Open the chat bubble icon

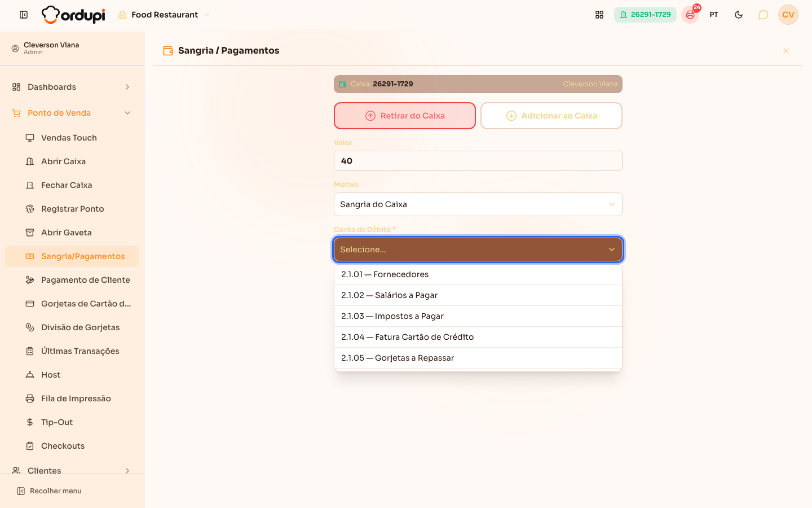click(763, 15)
